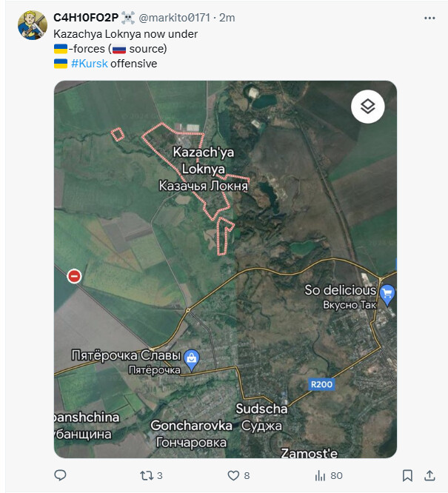Open the three-dot more options menu
This screenshot has height=493, width=448.
pyautogui.click(x=429, y=17)
